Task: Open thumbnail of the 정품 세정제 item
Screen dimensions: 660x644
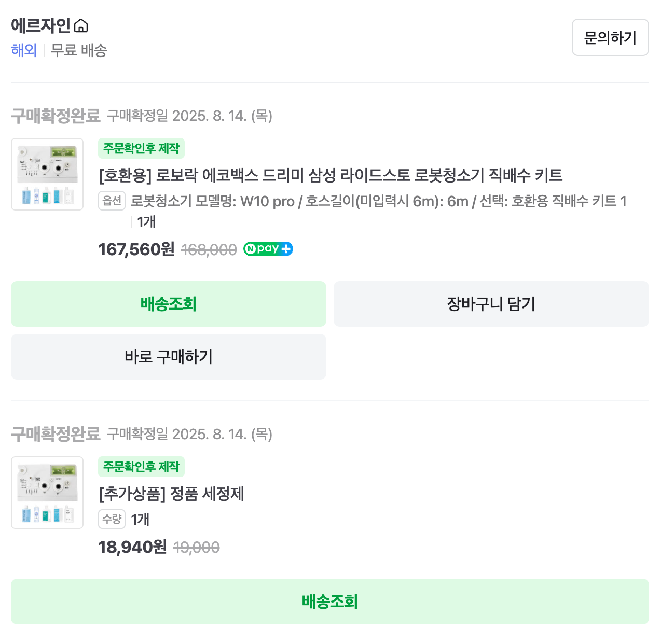Action: pos(47,493)
